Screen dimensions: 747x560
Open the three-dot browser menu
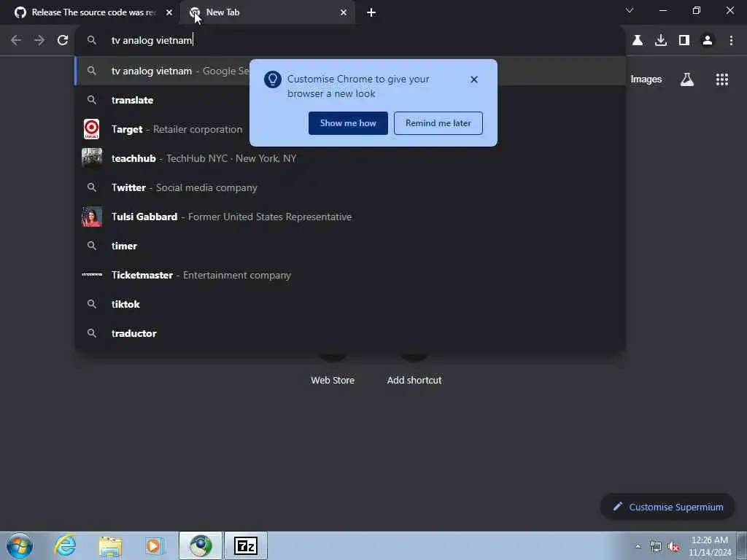(x=731, y=41)
